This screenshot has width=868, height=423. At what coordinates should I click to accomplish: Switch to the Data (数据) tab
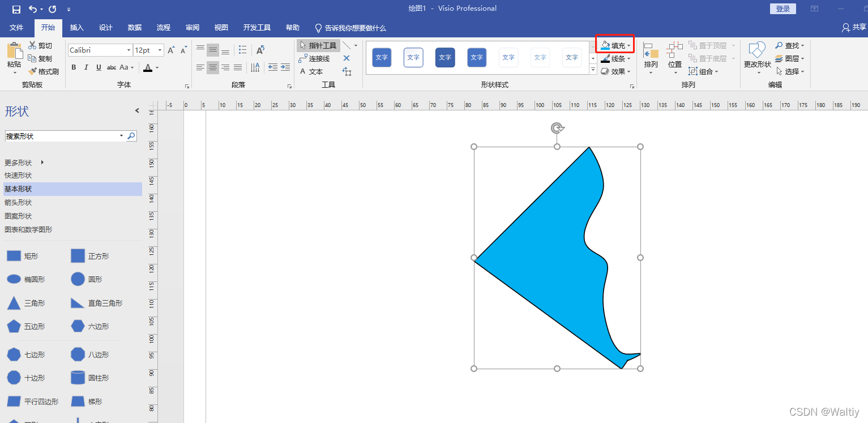pyautogui.click(x=134, y=28)
